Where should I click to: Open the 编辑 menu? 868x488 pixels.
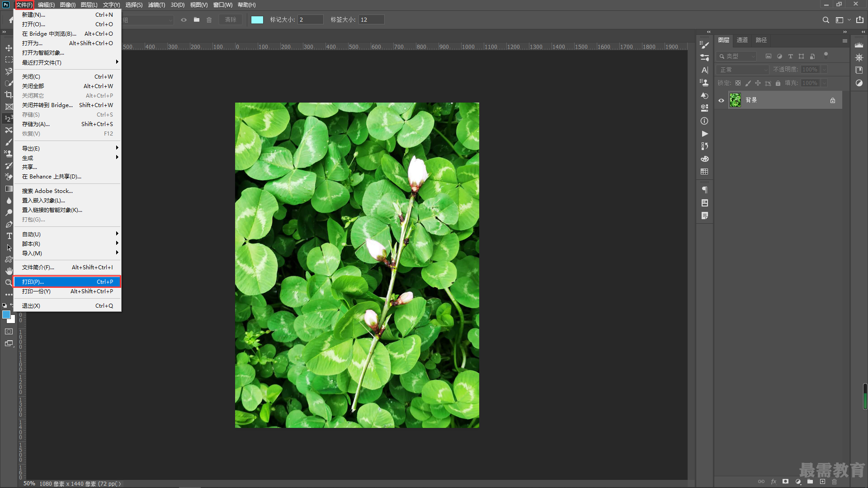[46, 5]
